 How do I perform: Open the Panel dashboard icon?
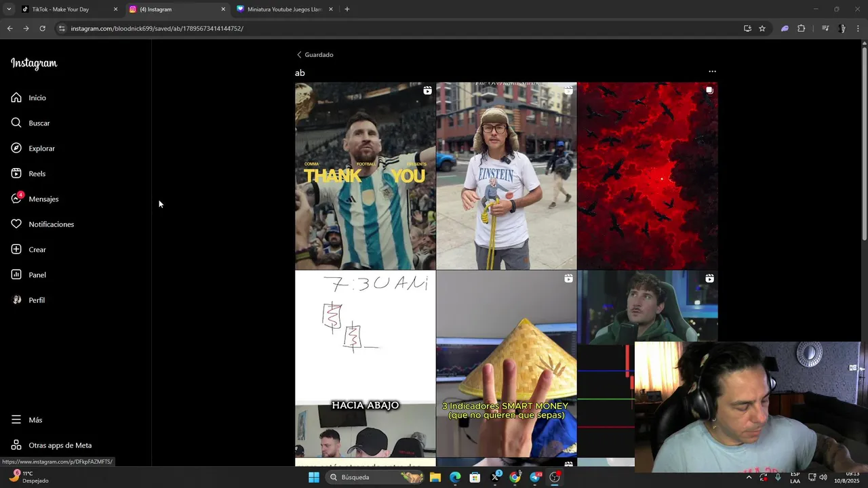pyautogui.click(x=16, y=274)
